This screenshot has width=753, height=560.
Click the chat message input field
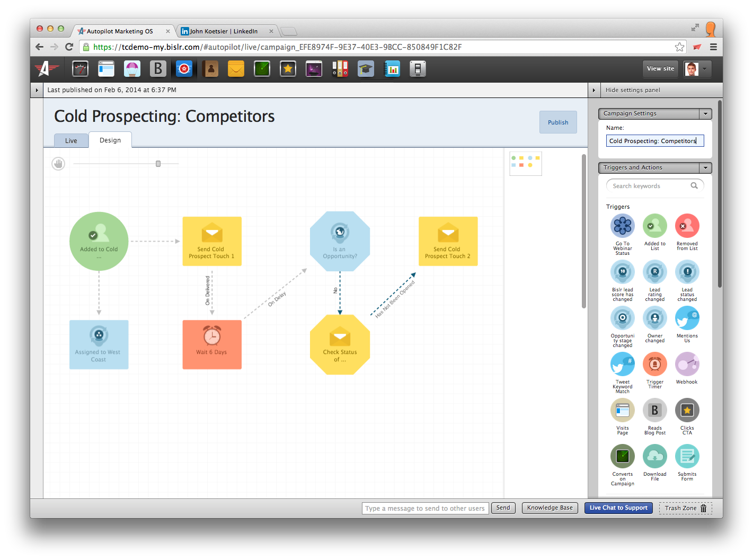coord(425,509)
